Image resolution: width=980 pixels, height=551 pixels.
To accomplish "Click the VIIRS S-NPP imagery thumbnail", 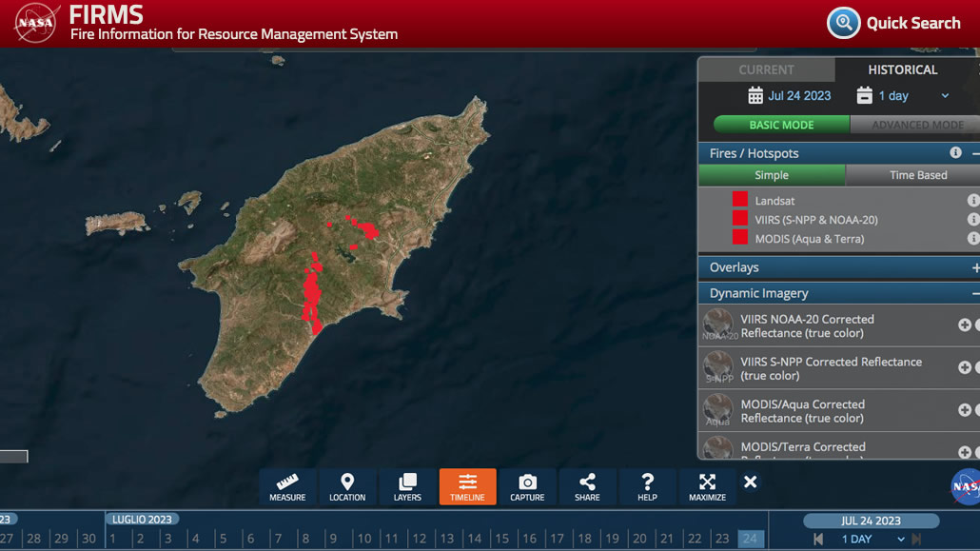I will click(718, 366).
